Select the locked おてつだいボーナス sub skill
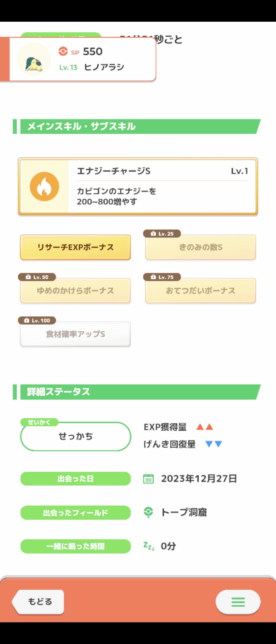The image size is (276, 644). [201, 291]
